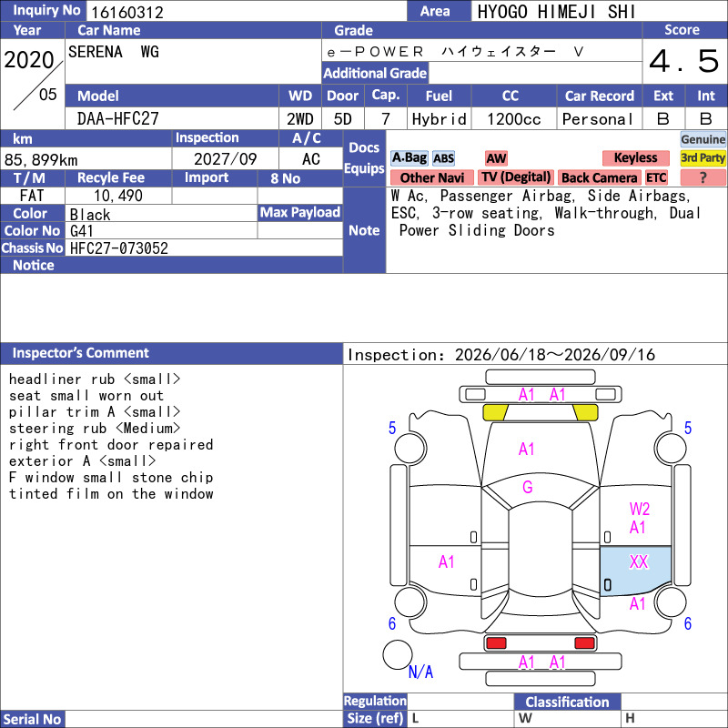Click the red question mark badge
Screen dimensions: 728x728
[703, 177]
